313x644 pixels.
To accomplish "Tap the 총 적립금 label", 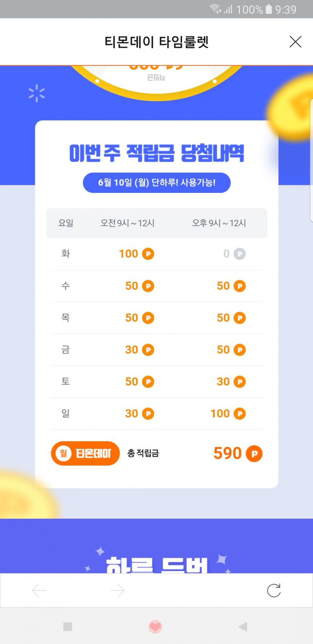I will (143, 454).
